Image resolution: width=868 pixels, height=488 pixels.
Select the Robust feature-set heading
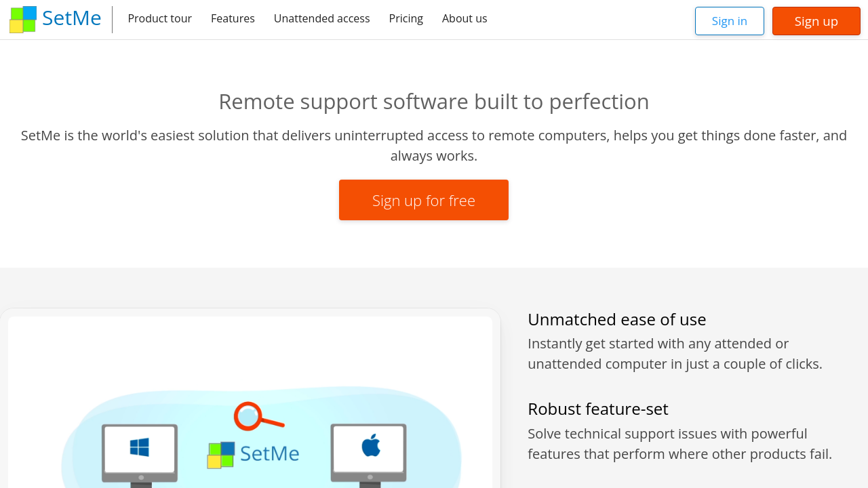597,409
